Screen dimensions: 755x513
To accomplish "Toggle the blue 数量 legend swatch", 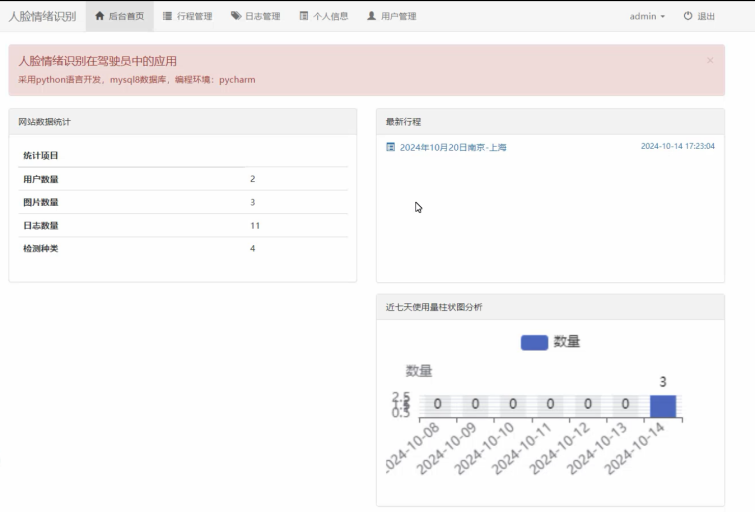I will click(534, 342).
